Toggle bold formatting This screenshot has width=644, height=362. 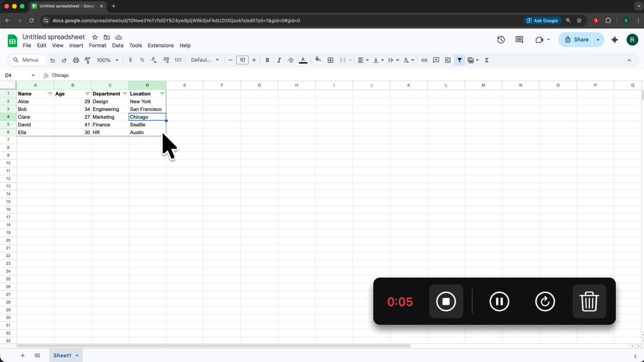(x=267, y=60)
